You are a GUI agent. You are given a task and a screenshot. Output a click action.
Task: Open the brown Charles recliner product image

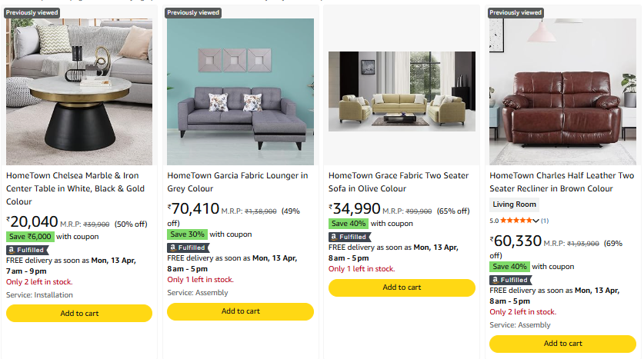point(562,91)
